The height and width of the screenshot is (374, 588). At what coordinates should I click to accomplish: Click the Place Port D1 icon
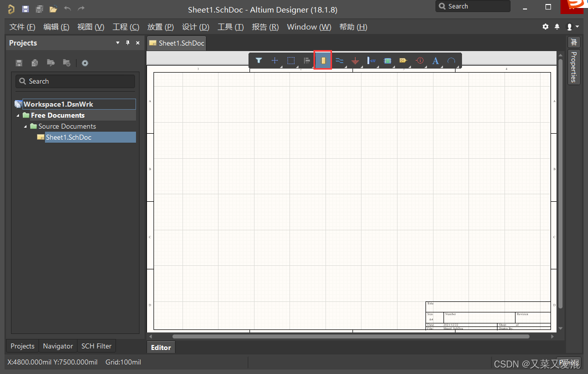(403, 61)
